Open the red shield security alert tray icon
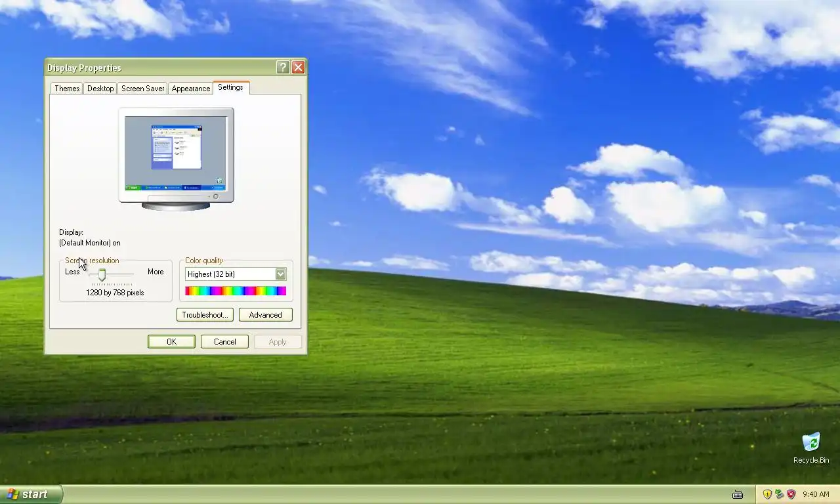This screenshot has height=504, width=840. tap(791, 494)
